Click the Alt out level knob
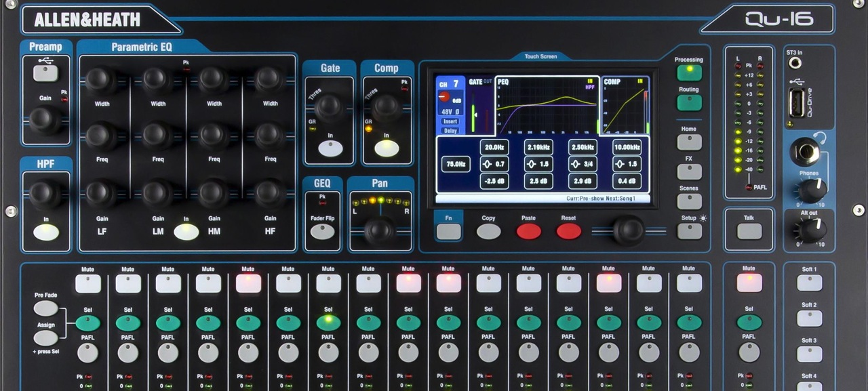 coord(812,230)
